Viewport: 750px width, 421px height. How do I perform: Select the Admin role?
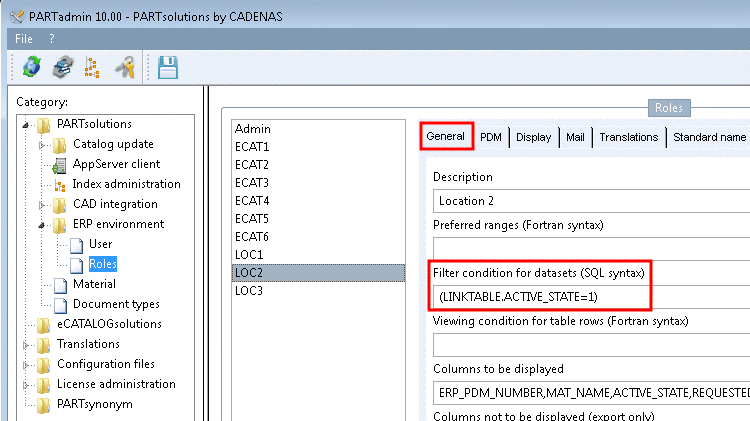(318, 129)
